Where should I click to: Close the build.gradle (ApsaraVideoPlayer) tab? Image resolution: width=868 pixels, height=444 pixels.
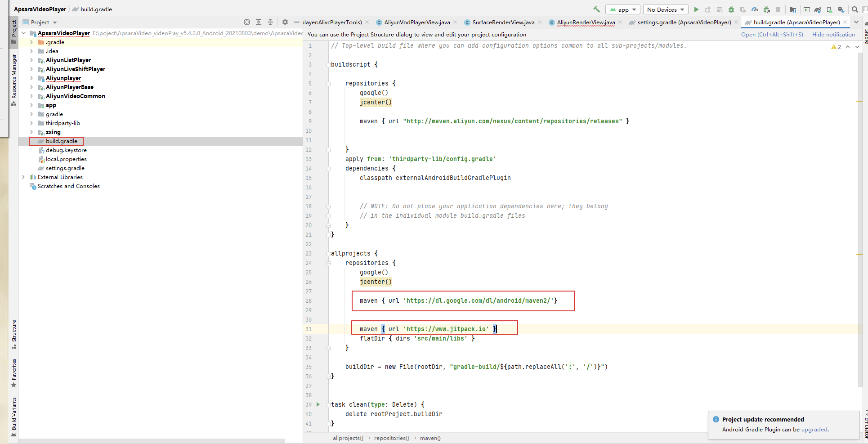coord(845,22)
